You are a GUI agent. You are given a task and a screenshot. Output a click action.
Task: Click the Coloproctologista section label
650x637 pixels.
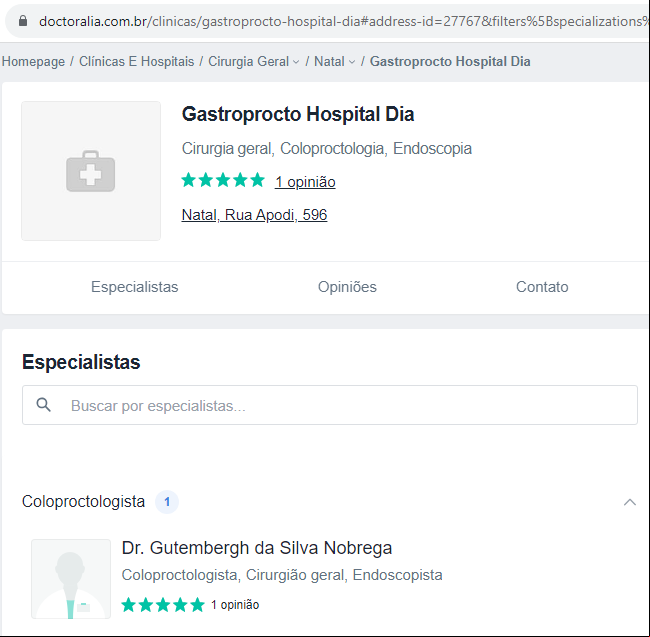(83, 501)
